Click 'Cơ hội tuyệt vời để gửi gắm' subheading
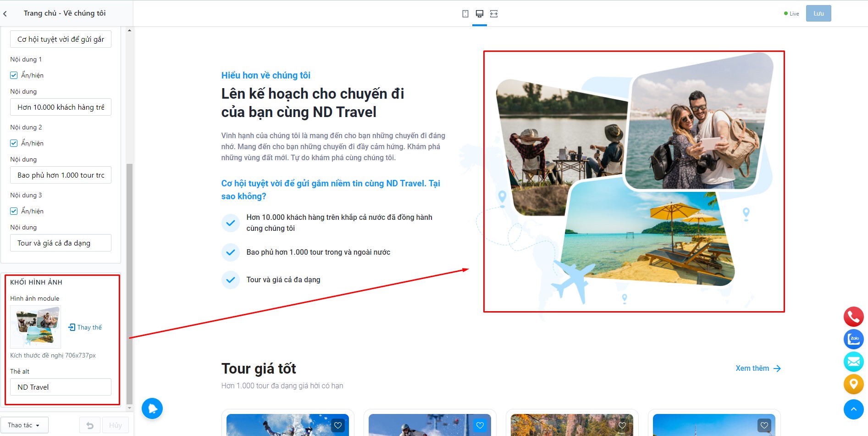This screenshot has height=436, width=868. pyautogui.click(x=331, y=190)
